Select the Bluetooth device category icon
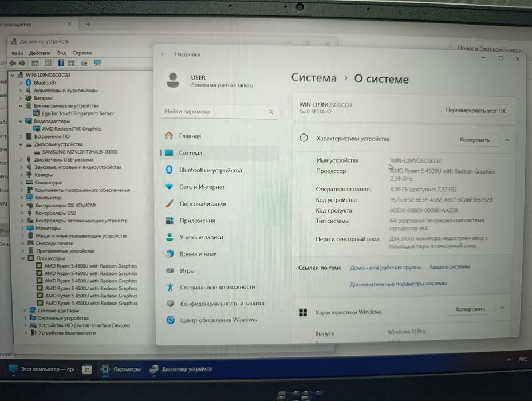 [x=29, y=82]
